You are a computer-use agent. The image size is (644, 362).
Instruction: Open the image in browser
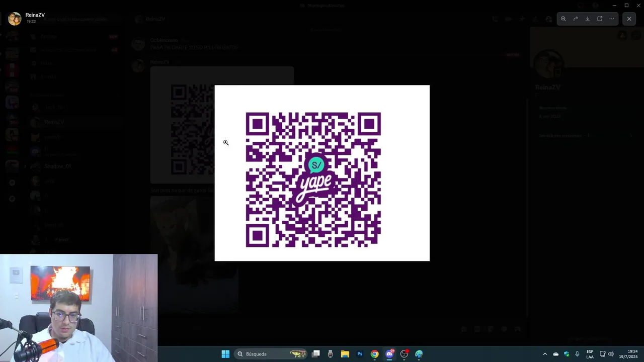tap(600, 19)
